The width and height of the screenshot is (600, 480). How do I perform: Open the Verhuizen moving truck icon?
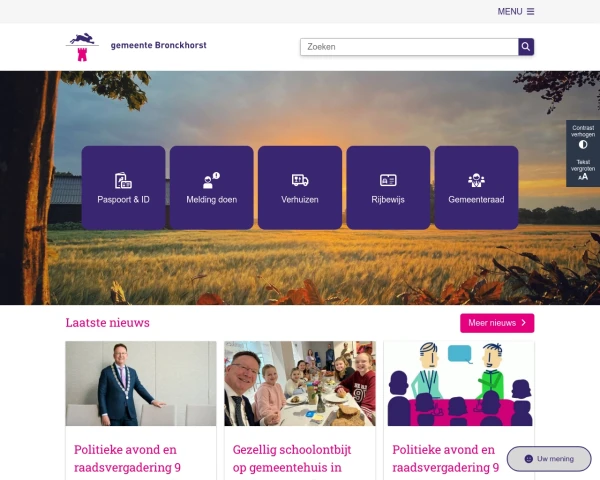tap(300, 180)
